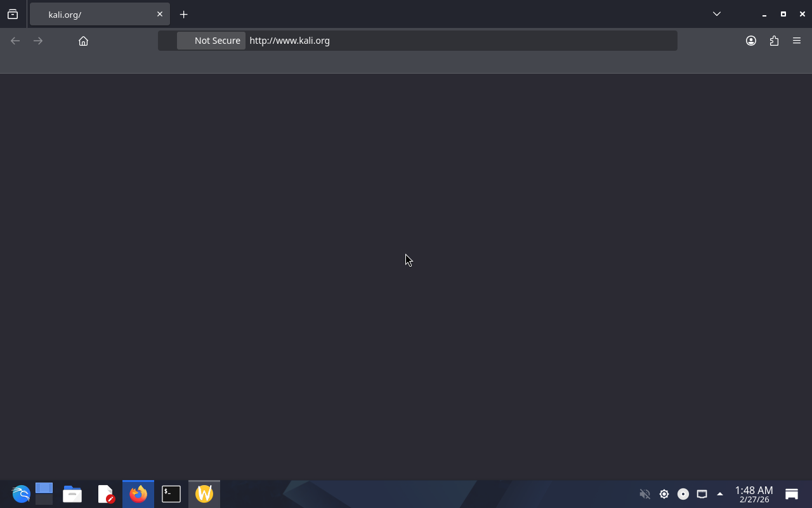
Task: Open the Extensions puzzle-piece icon
Action: [774, 41]
